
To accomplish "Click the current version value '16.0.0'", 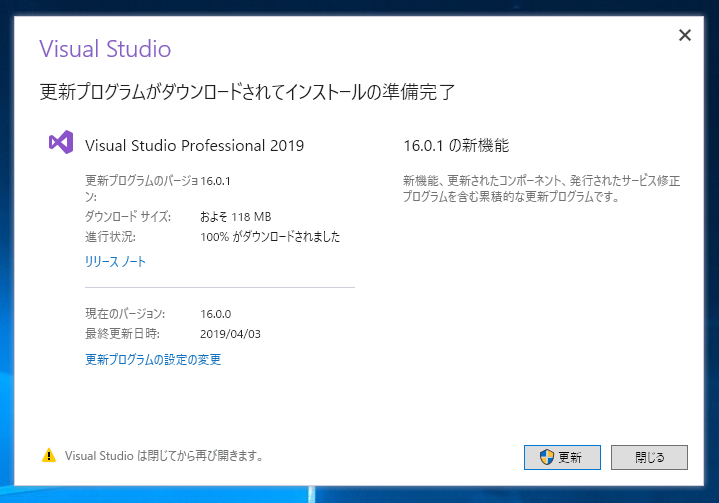I will [216, 314].
